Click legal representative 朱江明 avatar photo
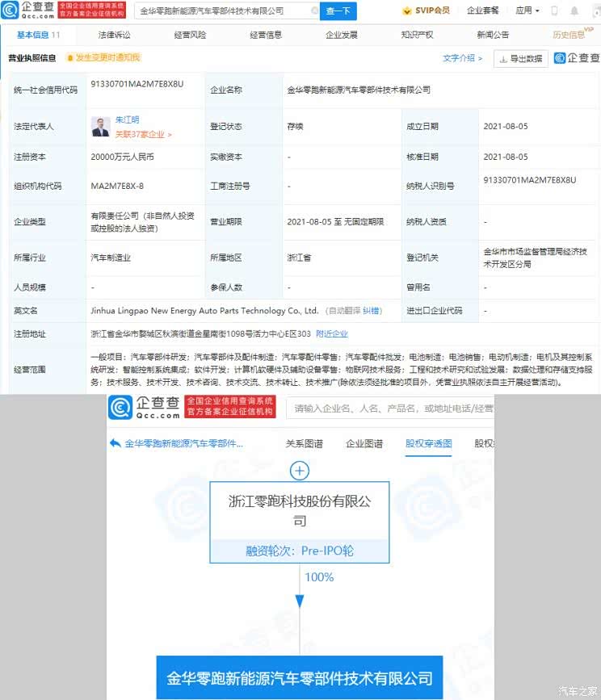The width and height of the screenshot is (601, 700). pyautogui.click(x=100, y=127)
